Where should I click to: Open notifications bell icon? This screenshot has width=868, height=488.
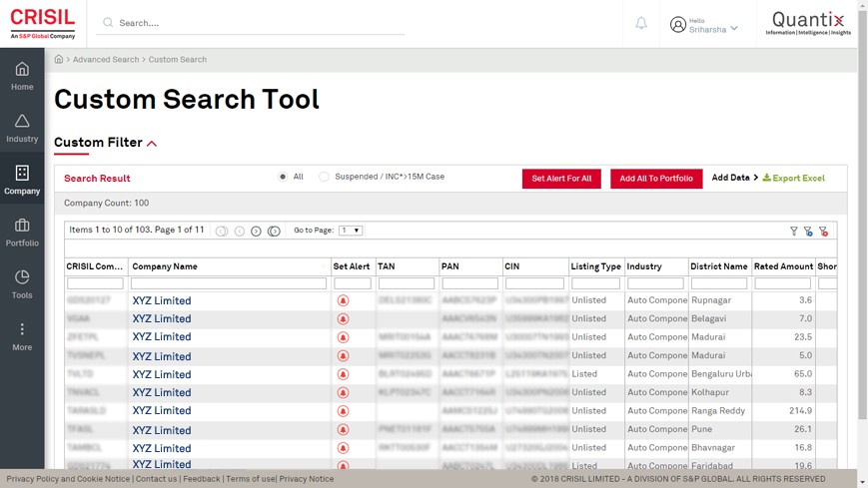641,23
